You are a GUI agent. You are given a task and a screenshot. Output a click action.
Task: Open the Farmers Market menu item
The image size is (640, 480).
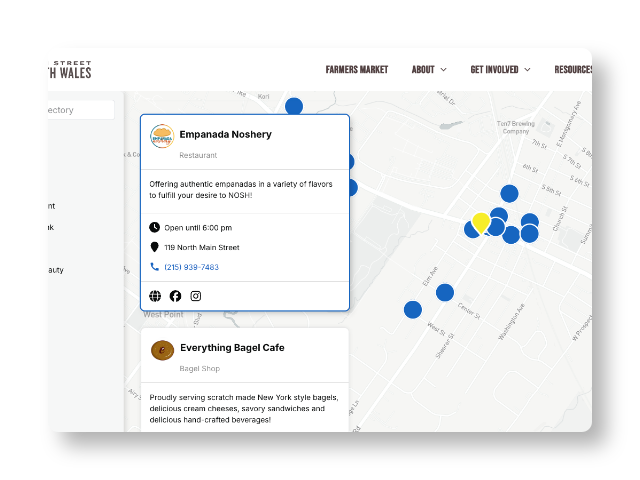tap(357, 70)
